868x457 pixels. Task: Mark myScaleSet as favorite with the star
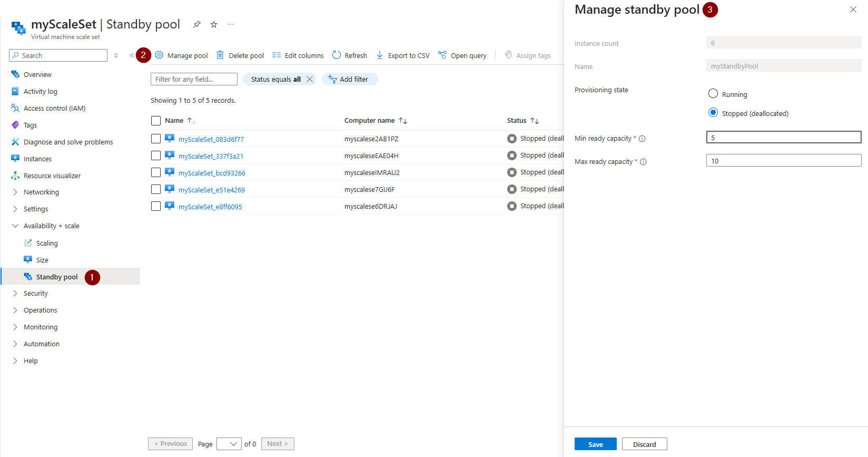point(214,24)
